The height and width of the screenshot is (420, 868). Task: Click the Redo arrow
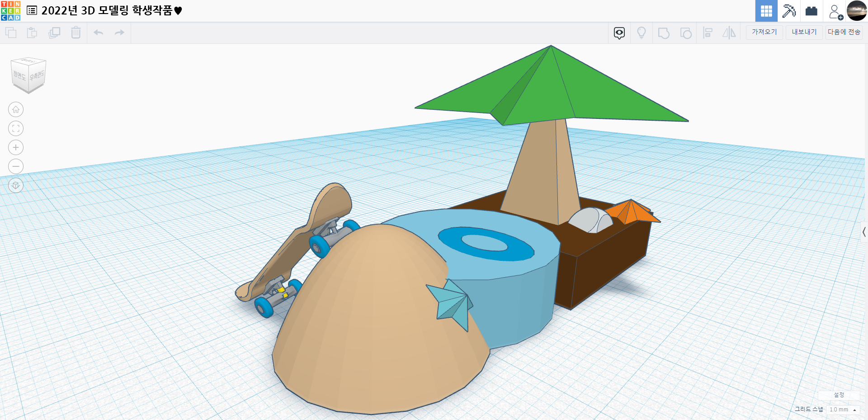[x=119, y=33]
